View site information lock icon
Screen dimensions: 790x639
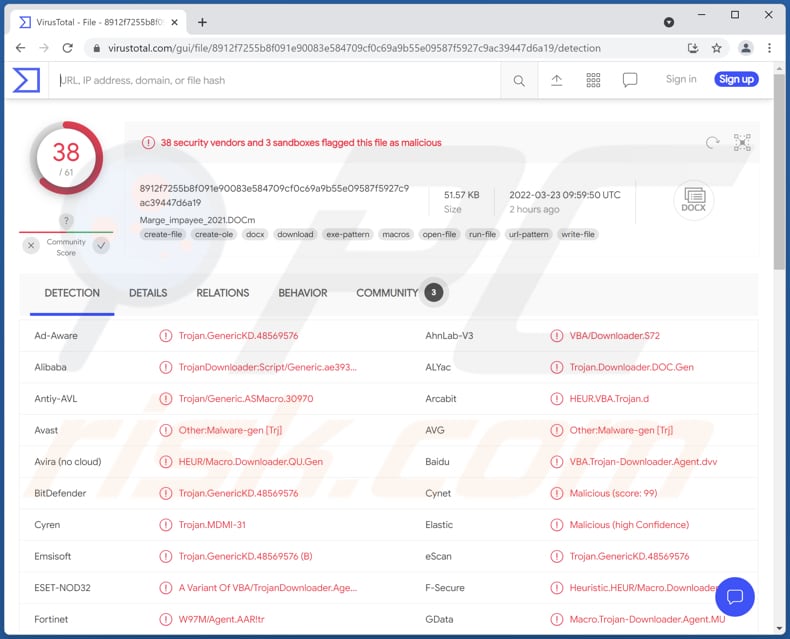pos(97,48)
